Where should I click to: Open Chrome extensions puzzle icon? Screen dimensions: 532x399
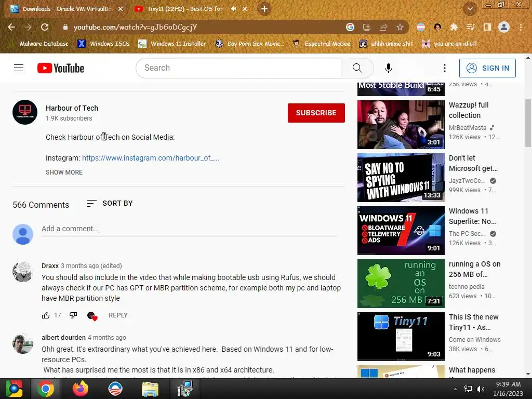tap(454, 27)
